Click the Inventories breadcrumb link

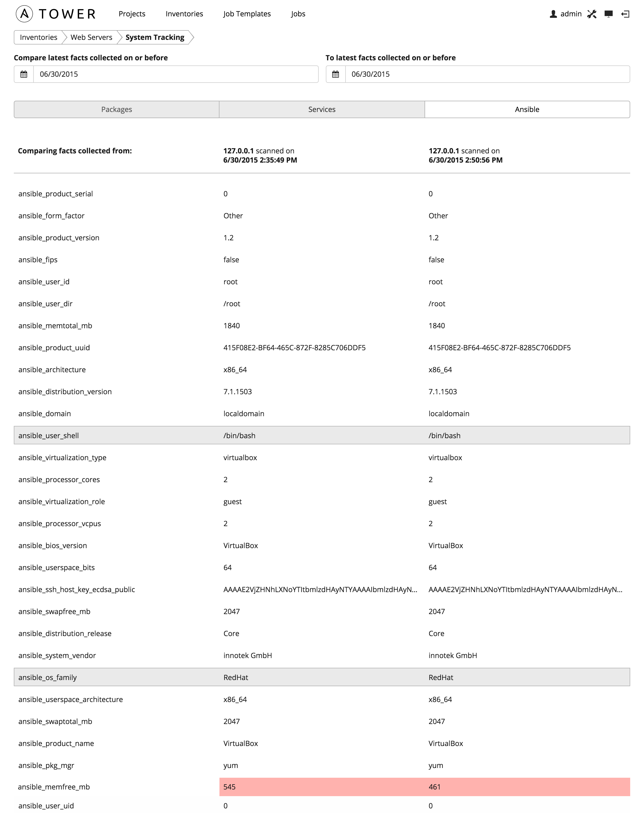38,37
